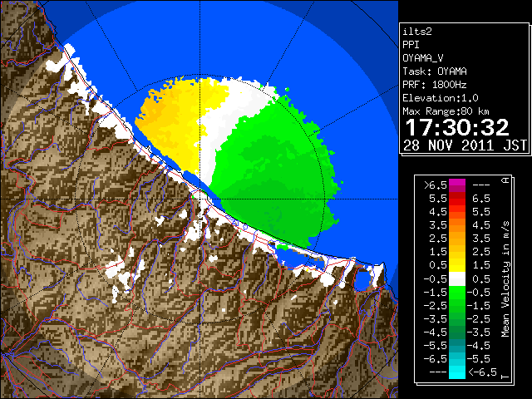This screenshot has width=532, height=399.
Task: Click the radar site at the map's crosshair center
Action: tap(200, 199)
